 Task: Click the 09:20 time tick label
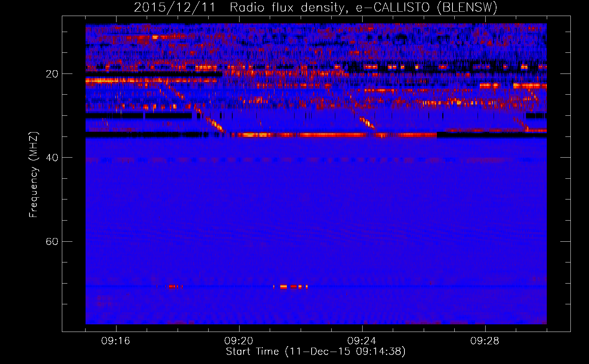239,341
